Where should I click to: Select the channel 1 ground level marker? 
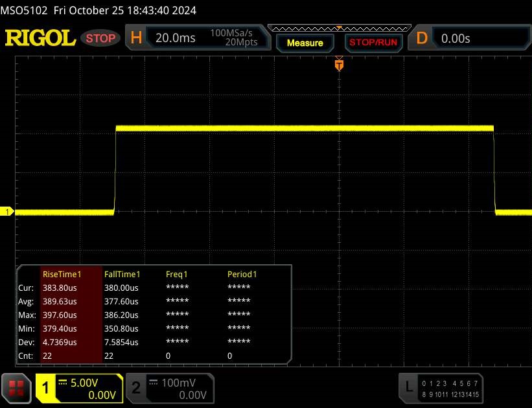[8, 212]
